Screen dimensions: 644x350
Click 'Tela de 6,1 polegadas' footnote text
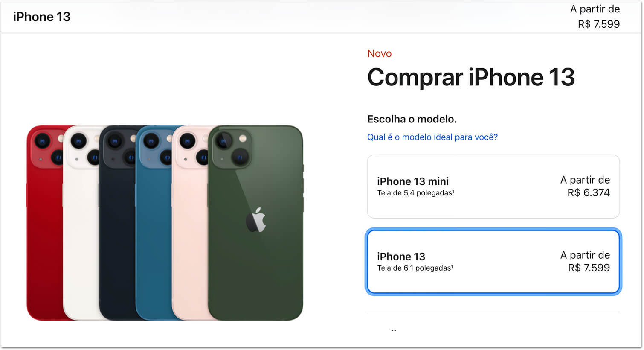coord(415,268)
